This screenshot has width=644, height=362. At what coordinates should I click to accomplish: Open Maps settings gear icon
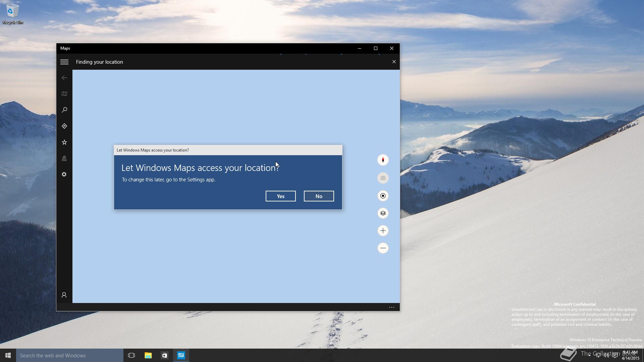pyautogui.click(x=64, y=174)
